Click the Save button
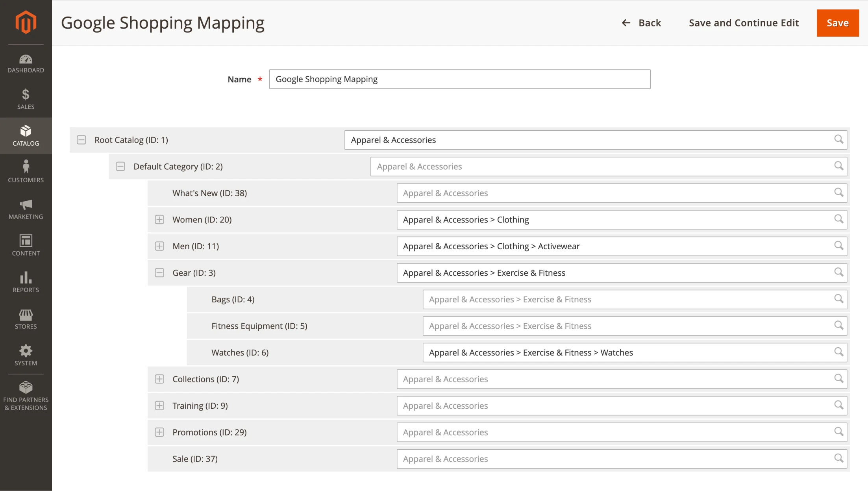The width and height of the screenshot is (868, 491). pos(837,23)
